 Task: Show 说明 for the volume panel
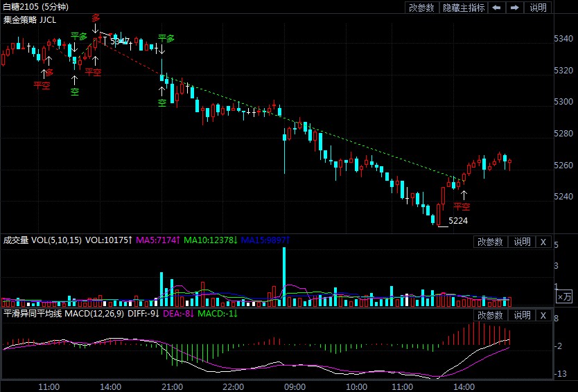(521, 242)
